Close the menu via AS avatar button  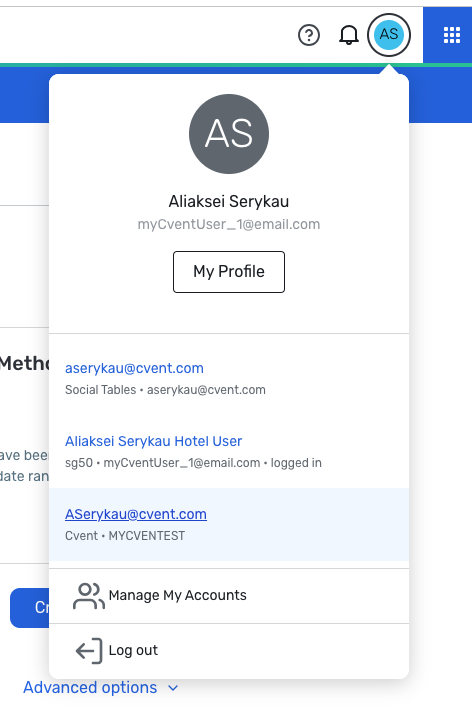(389, 35)
